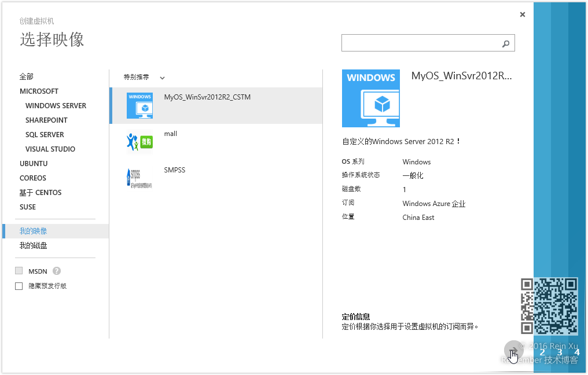Image resolution: width=588 pixels, height=375 pixels.
Task: Click the next arrow button
Action: point(513,350)
